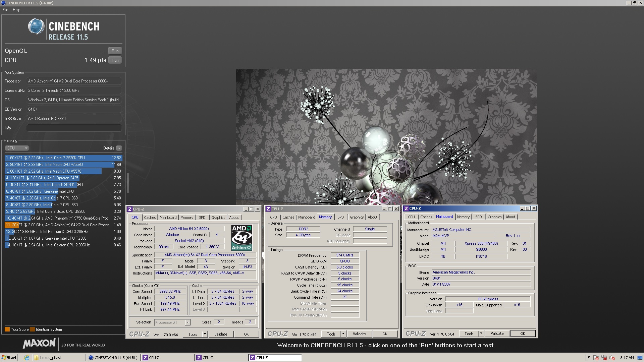Screen dimensions: 644x362
Task: Click the Code Name value Windsor
Action: click(172, 235)
